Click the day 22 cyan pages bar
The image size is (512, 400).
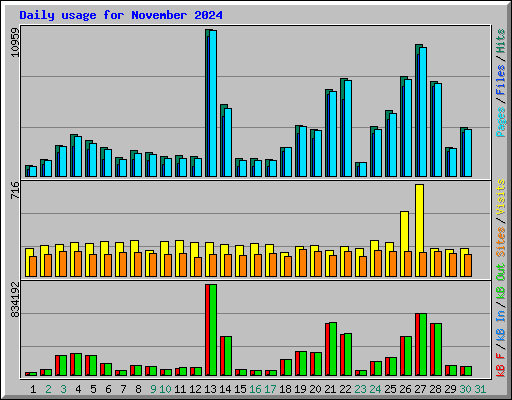coord(348,128)
